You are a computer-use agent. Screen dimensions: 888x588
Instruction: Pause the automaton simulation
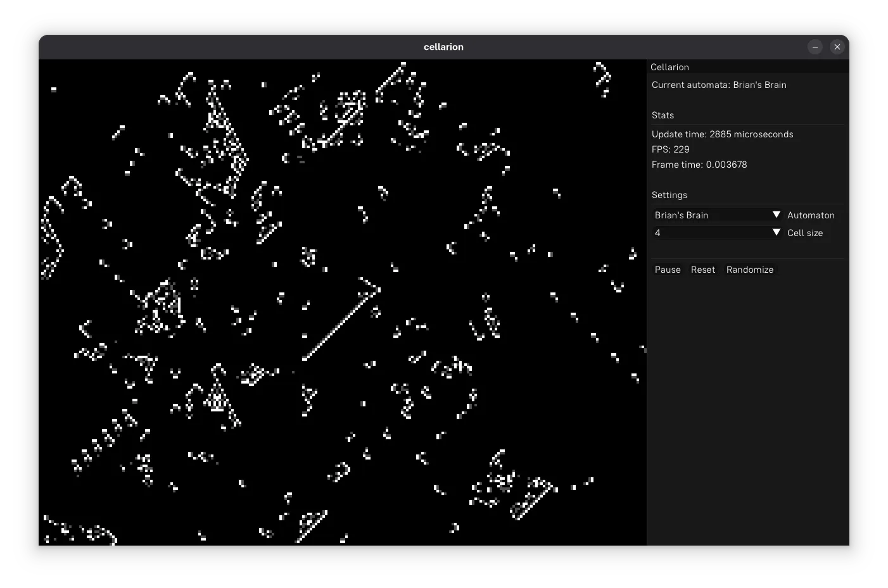pyautogui.click(x=668, y=270)
